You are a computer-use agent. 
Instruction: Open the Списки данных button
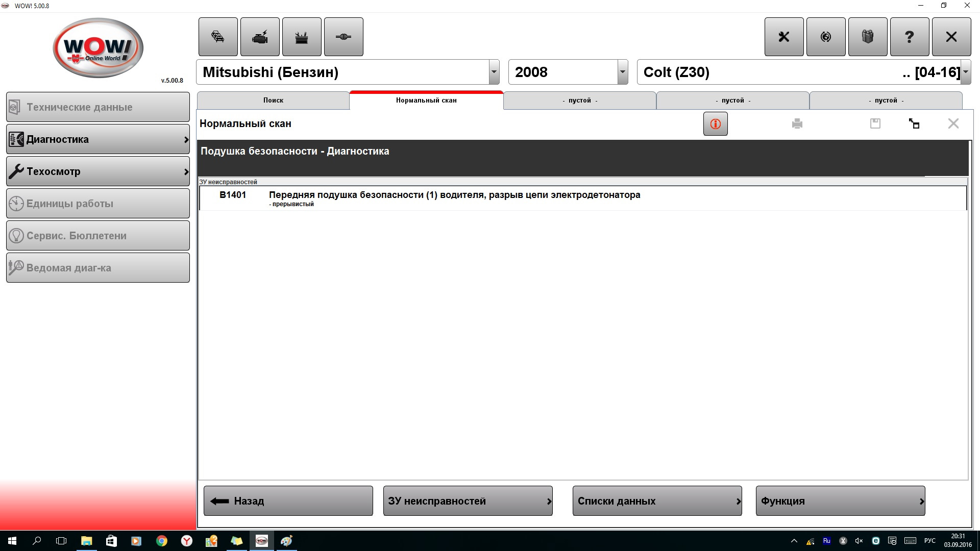tap(657, 501)
